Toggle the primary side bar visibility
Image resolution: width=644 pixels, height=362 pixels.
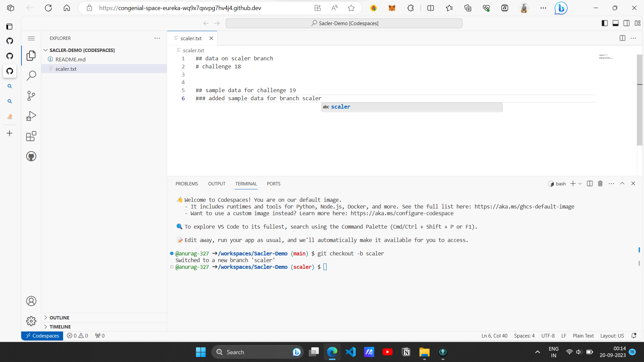(x=604, y=23)
